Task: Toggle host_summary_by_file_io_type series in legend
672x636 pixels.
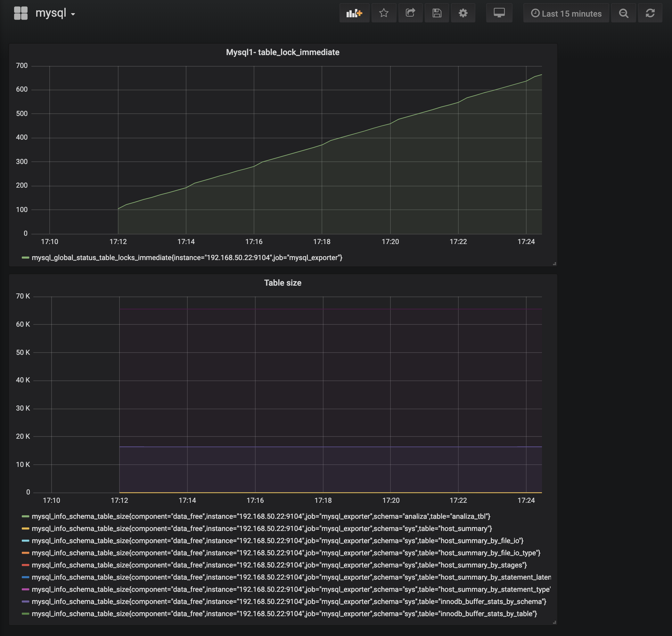Action: point(286,553)
